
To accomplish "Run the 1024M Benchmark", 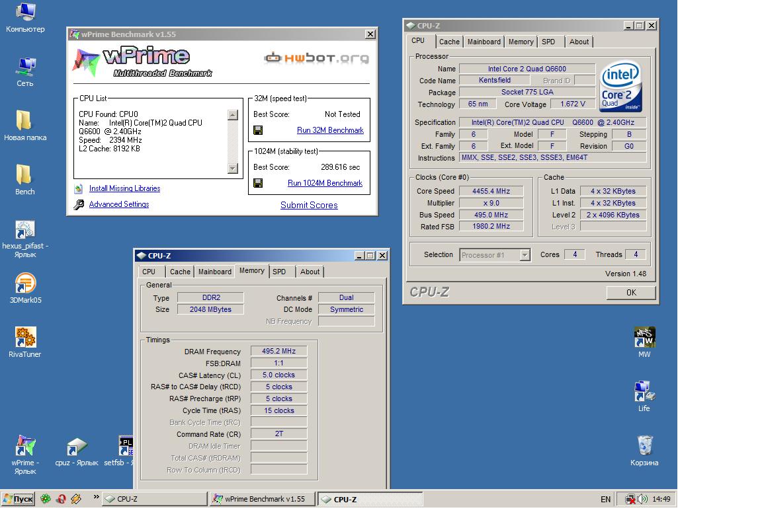I will pos(325,183).
